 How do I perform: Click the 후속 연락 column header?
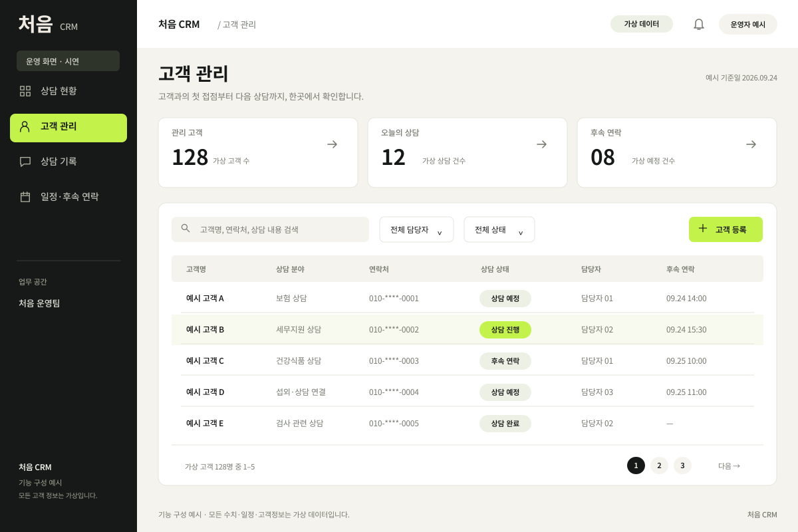[680, 269]
